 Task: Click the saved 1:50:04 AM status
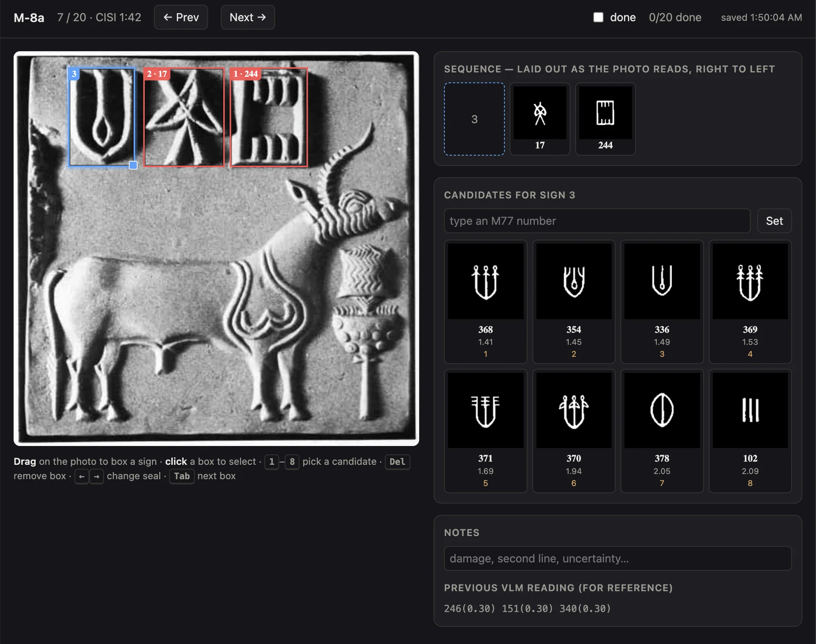point(761,18)
